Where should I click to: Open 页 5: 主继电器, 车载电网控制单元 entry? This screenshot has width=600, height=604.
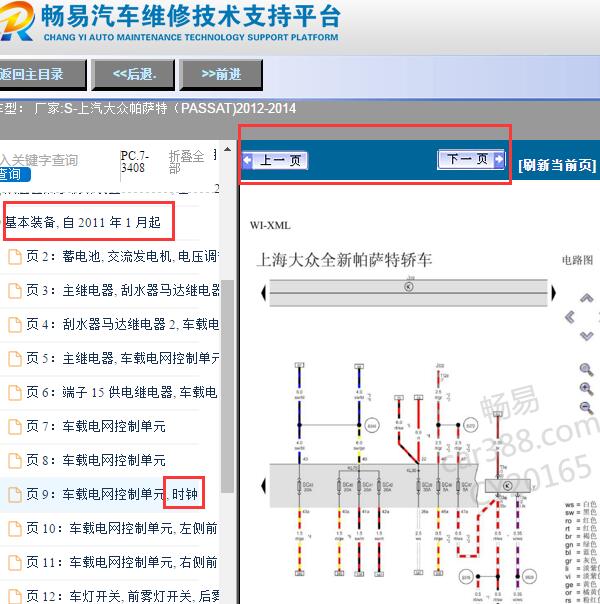click(x=123, y=358)
